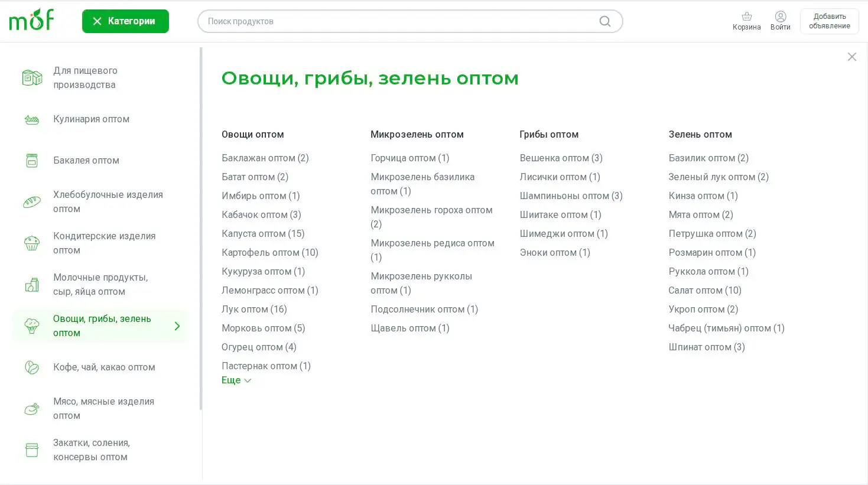Screen dimensions: 868x485
Task: Open the Грибы оптом section heading
Action: (549, 134)
